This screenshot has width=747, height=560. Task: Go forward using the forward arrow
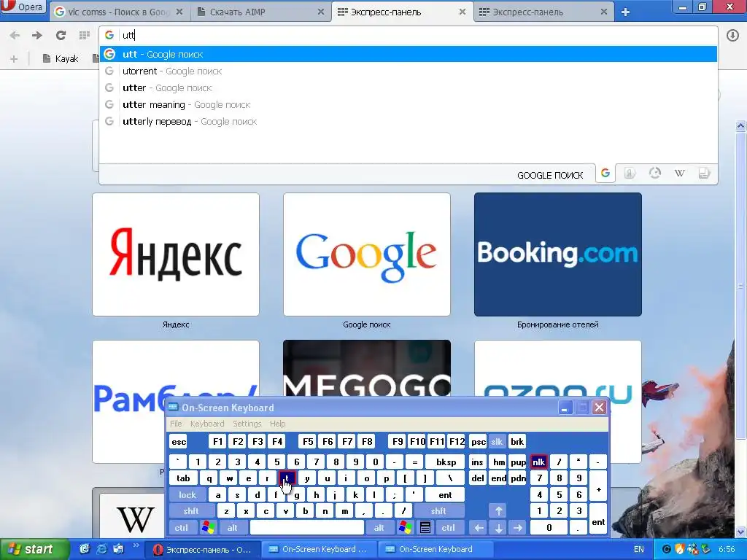point(37,35)
